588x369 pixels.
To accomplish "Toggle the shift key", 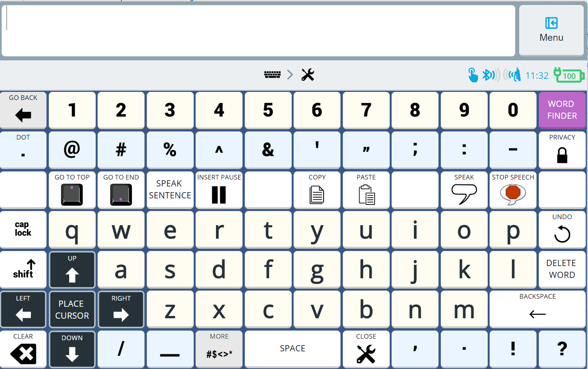I will 23,269.
